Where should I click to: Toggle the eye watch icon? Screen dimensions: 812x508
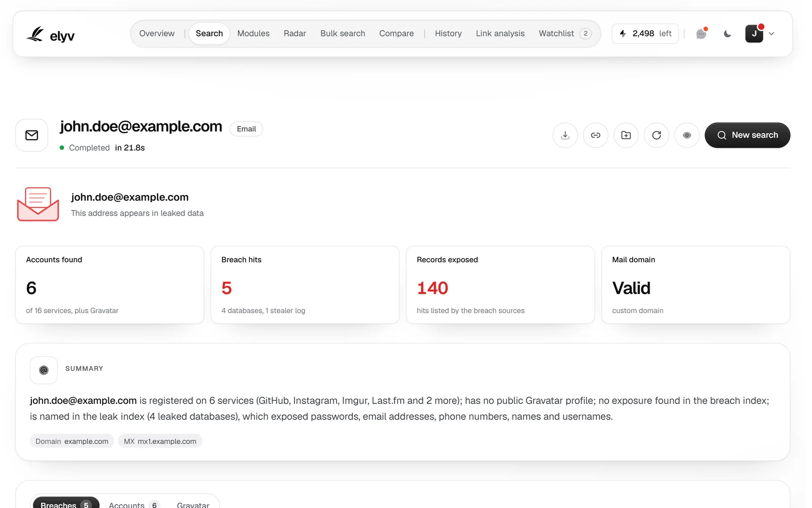click(687, 135)
